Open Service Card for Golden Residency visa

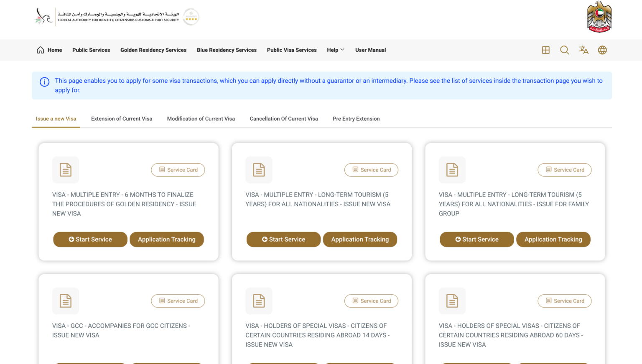point(178,170)
